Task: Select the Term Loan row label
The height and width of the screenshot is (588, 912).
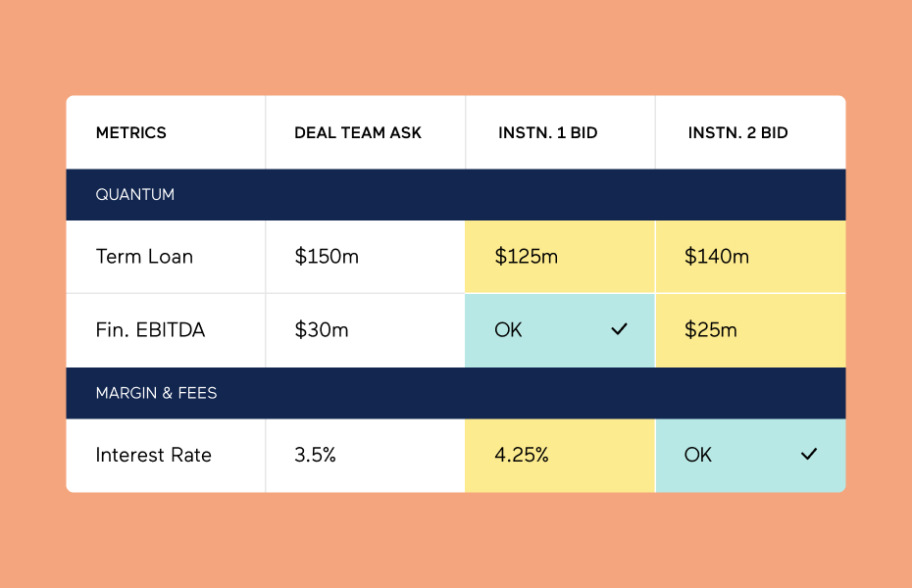Action: 144,257
